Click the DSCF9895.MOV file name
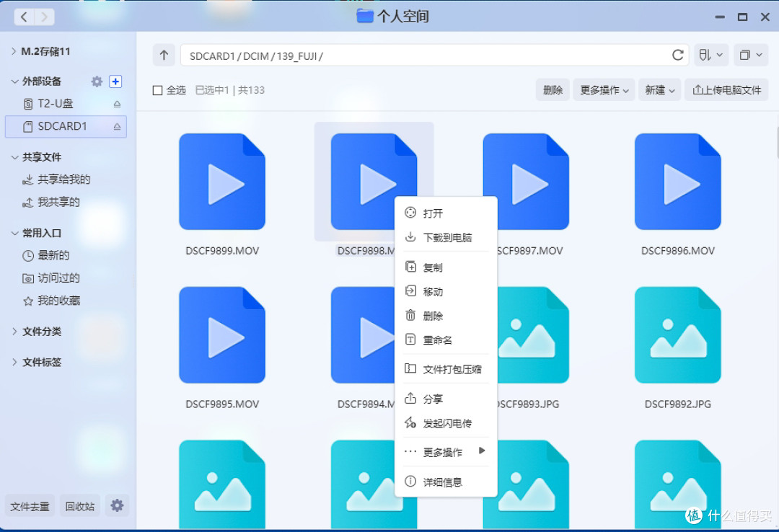 (222, 404)
